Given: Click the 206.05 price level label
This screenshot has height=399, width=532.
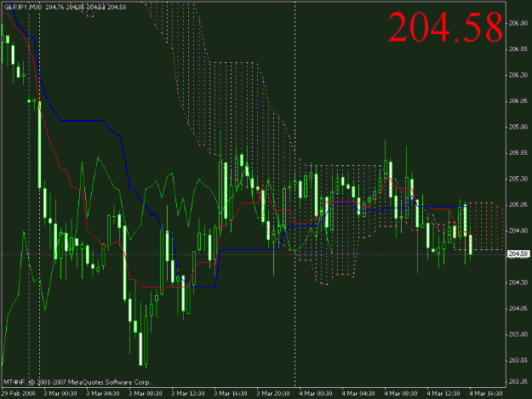Looking at the screenshot, I should pyautogui.click(x=518, y=101).
